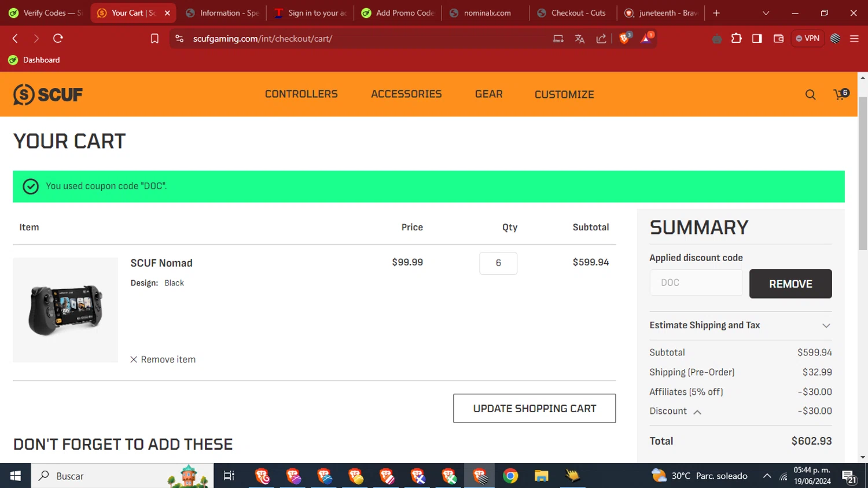
Task: Open the Brave Wallet icon
Action: click(778, 38)
